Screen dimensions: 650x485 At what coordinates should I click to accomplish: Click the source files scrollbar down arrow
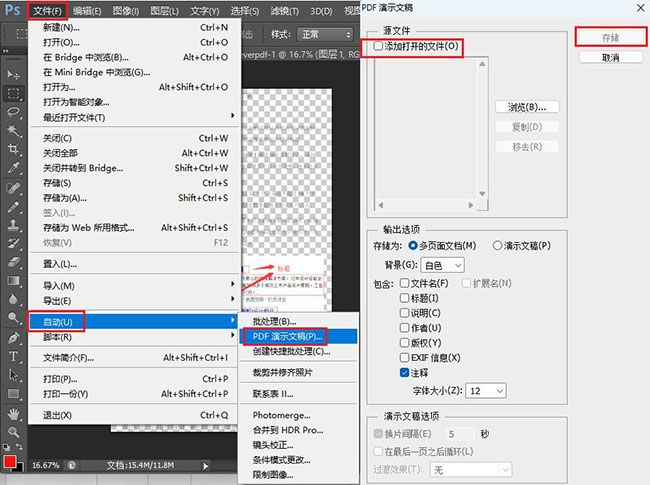(482, 194)
